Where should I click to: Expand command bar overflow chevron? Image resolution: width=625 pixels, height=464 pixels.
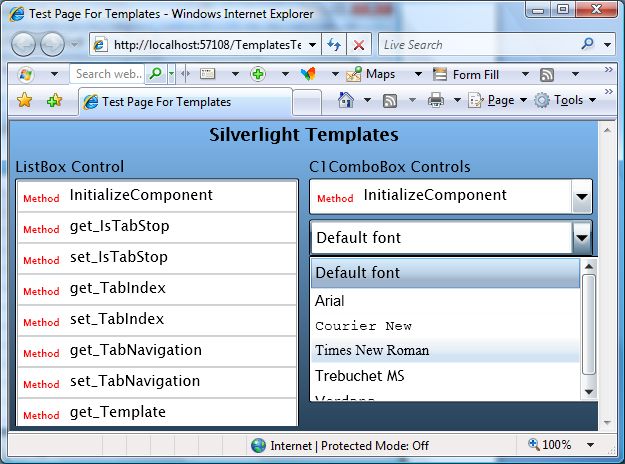pos(608,91)
